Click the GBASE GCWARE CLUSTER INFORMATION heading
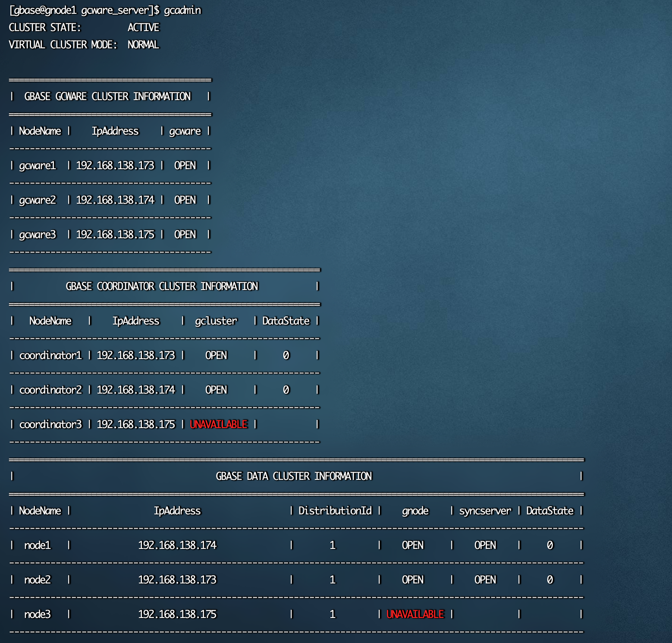The width and height of the screenshot is (672, 643). point(107,97)
